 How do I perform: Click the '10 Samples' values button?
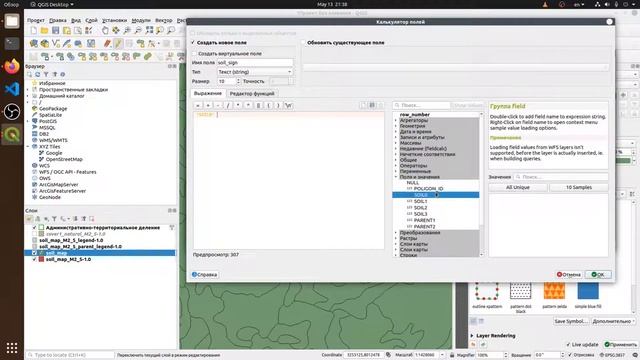point(578,187)
